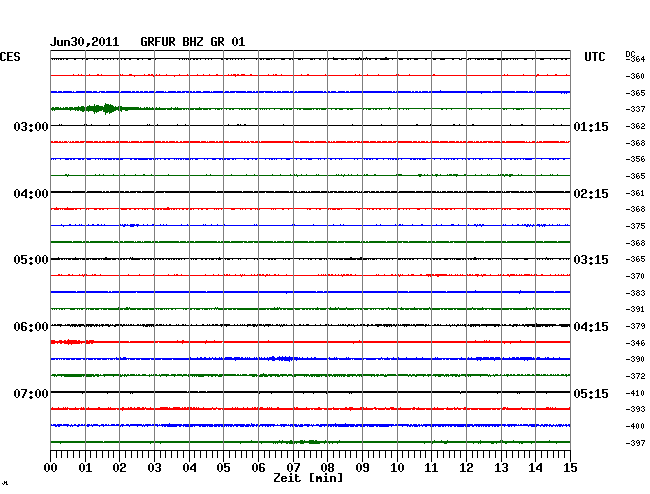Click the DC offset value -397
Screen dimensions: 650x494
click(635, 443)
